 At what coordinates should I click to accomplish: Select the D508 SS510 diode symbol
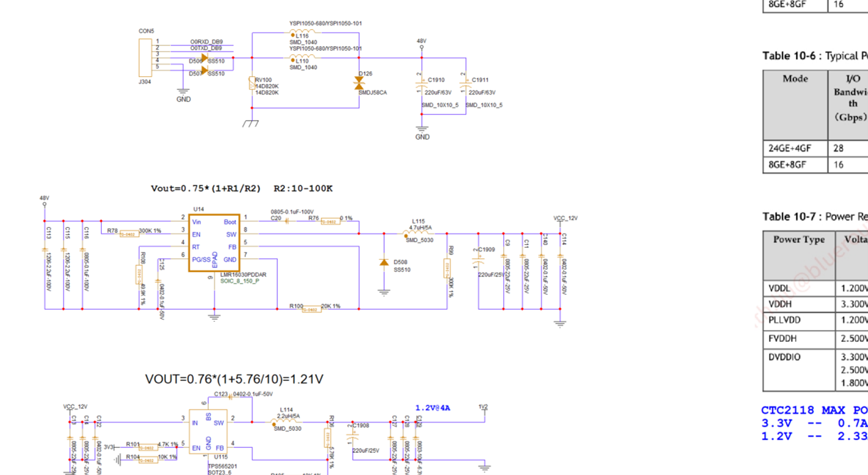click(x=384, y=263)
